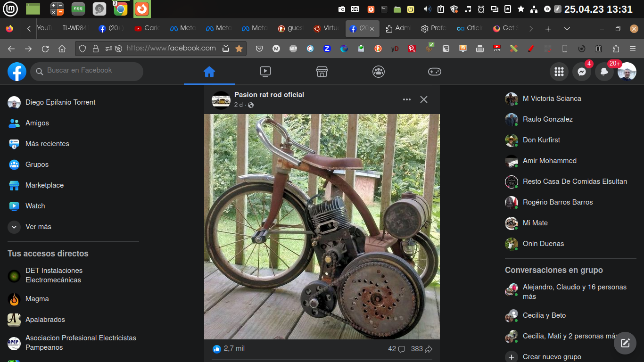Viewport: 644px width, 362px height.
Task: Open the browser list all tabs dropdown
Action: tap(567, 29)
